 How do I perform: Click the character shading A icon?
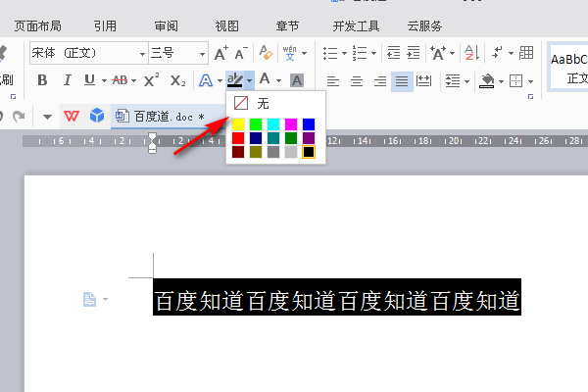coord(297,80)
